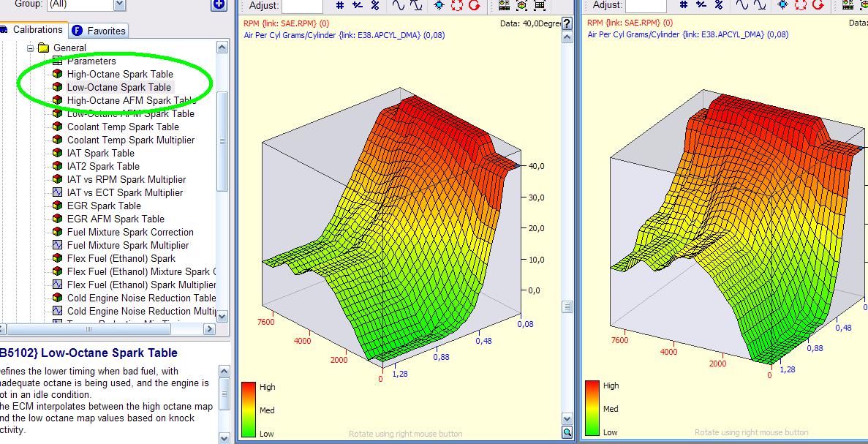Click the blue sun lighting icon in left chart toolbar
Viewport: 868px width, 444px height.
[x=439, y=5]
